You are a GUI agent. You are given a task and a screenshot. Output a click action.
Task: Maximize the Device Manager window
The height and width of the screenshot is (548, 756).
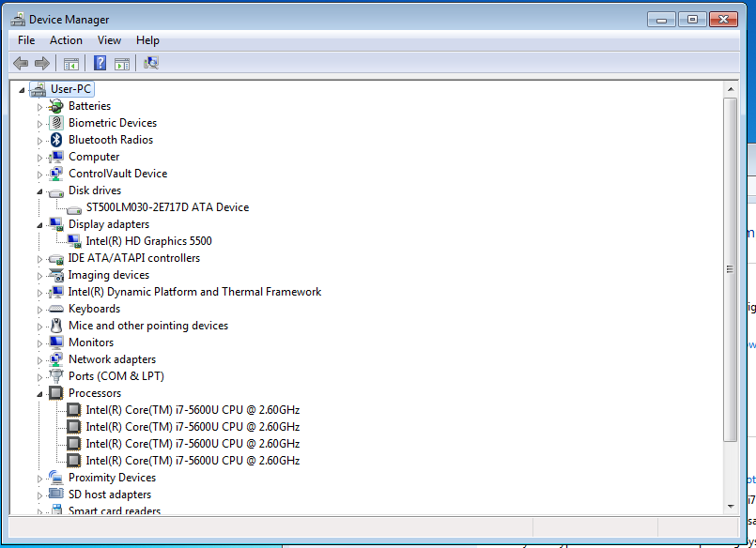[x=692, y=20]
